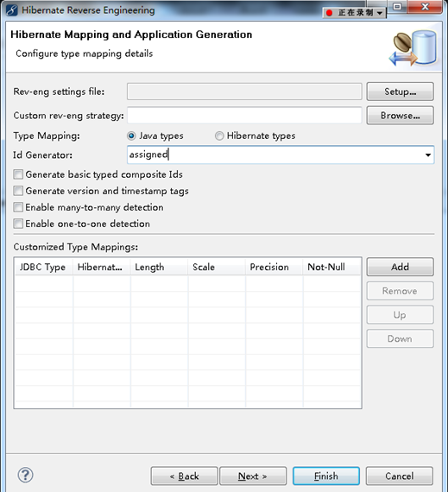This screenshot has height=492, width=448.
Task: Enable Generate version and timestamp tags
Action: point(18,191)
